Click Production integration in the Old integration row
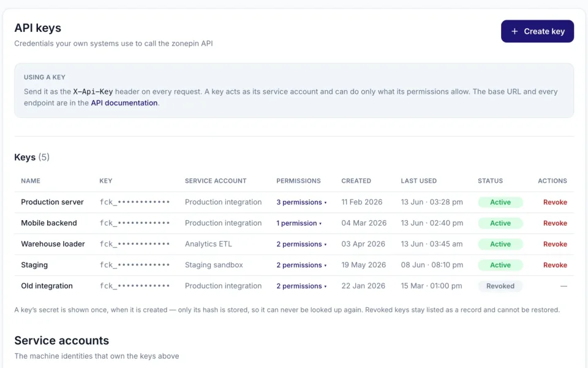The height and width of the screenshot is (368, 588). [223, 286]
